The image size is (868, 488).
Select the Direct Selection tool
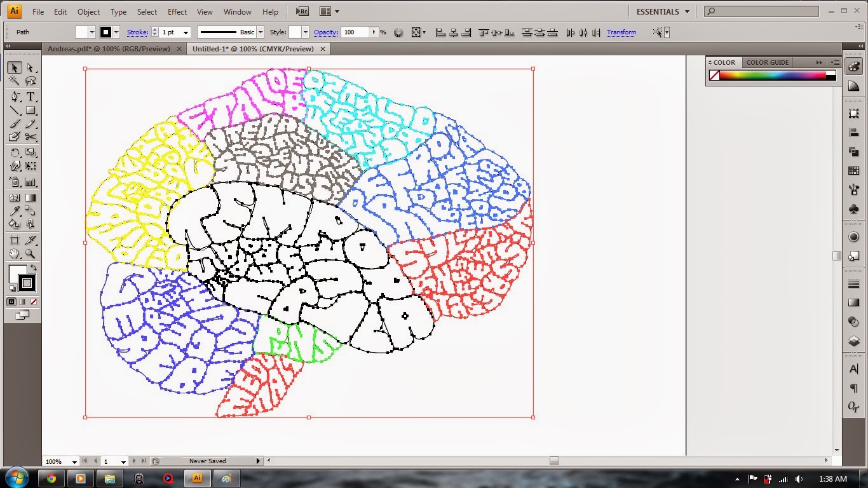[30, 67]
